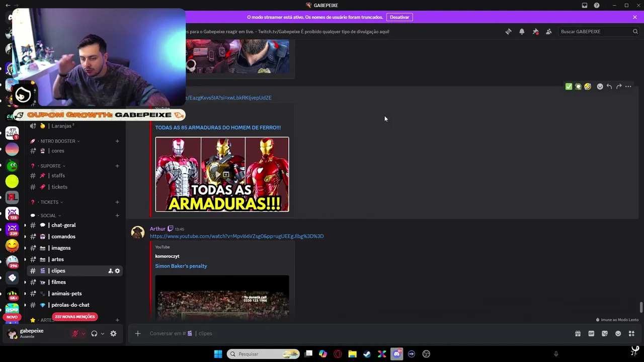Toggle the member list icon
This screenshot has width=644, height=362.
548,31
